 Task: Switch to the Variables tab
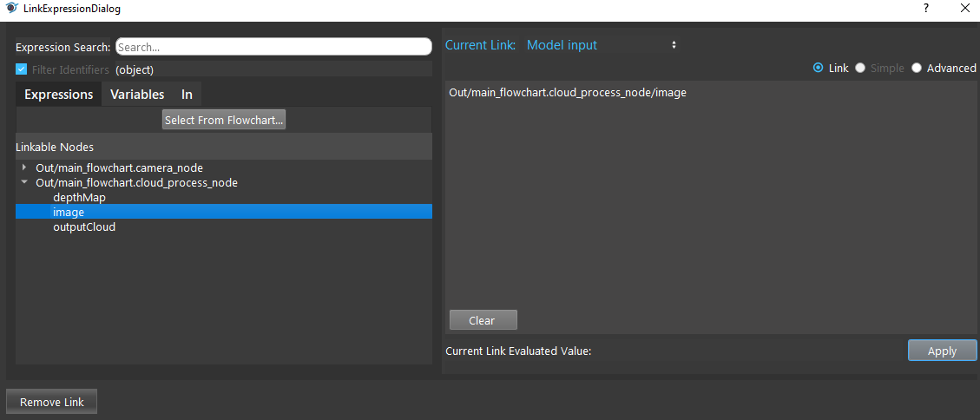(x=137, y=95)
